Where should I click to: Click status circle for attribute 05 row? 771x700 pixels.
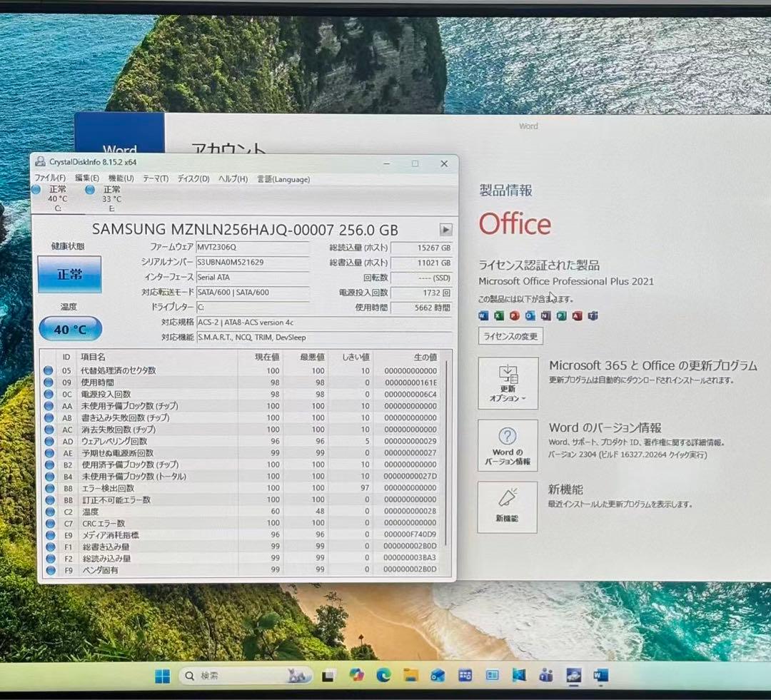click(49, 370)
